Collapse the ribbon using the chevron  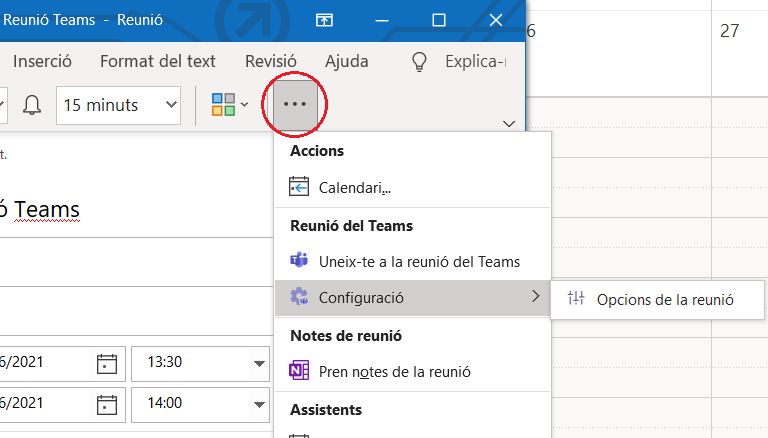tap(509, 124)
